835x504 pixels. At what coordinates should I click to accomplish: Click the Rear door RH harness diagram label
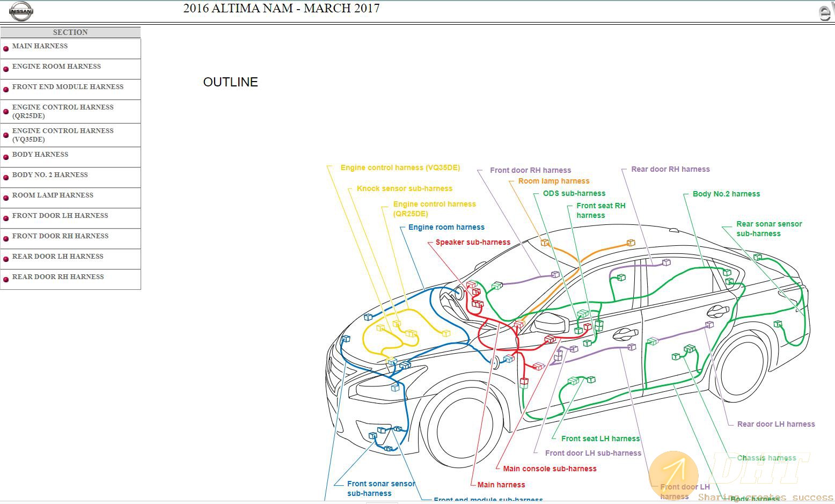[671, 170]
